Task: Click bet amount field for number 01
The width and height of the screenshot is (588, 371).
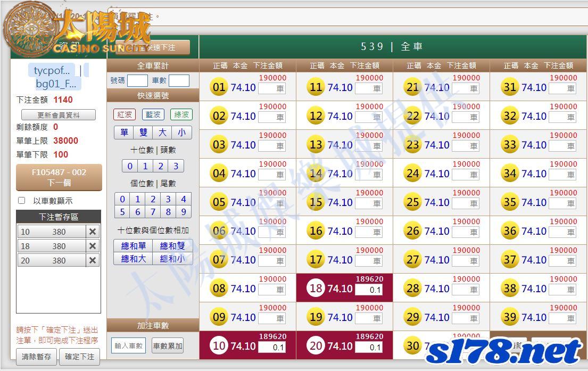Action: point(272,88)
